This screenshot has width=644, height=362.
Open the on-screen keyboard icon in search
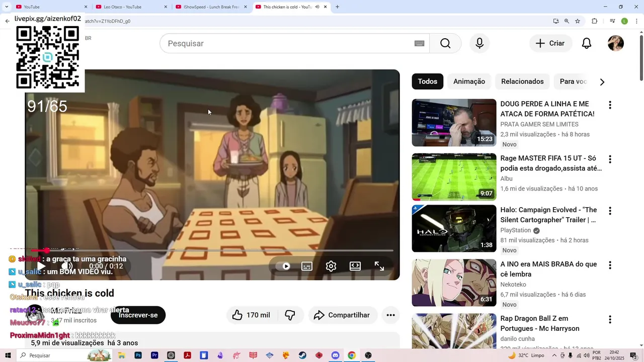(x=419, y=43)
